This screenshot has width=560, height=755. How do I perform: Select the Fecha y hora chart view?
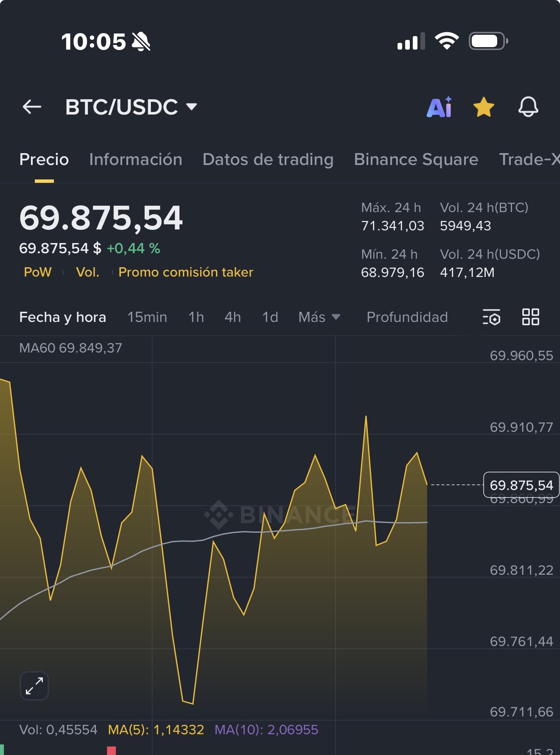(63, 317)
